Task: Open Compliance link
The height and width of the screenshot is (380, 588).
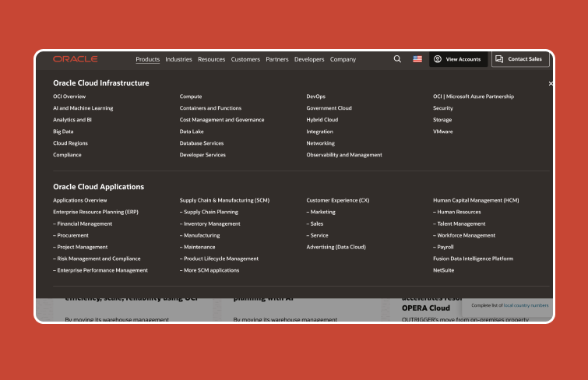Action: (67, 155)
